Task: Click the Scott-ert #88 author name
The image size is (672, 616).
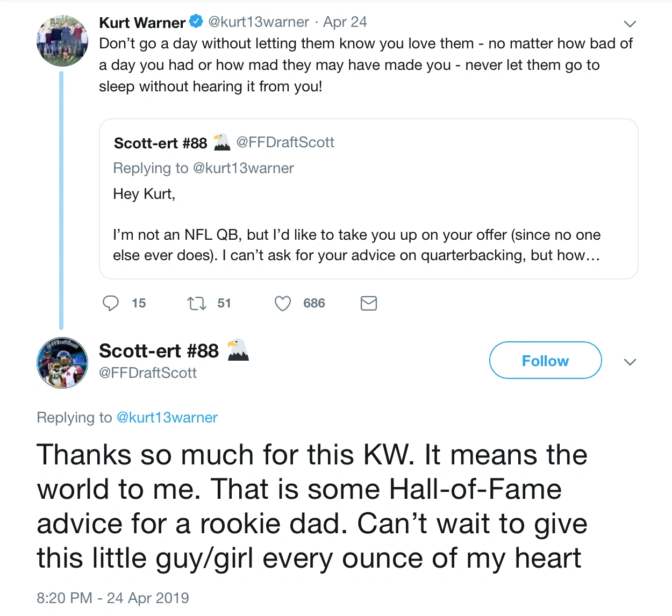Action: coord(159,351)
